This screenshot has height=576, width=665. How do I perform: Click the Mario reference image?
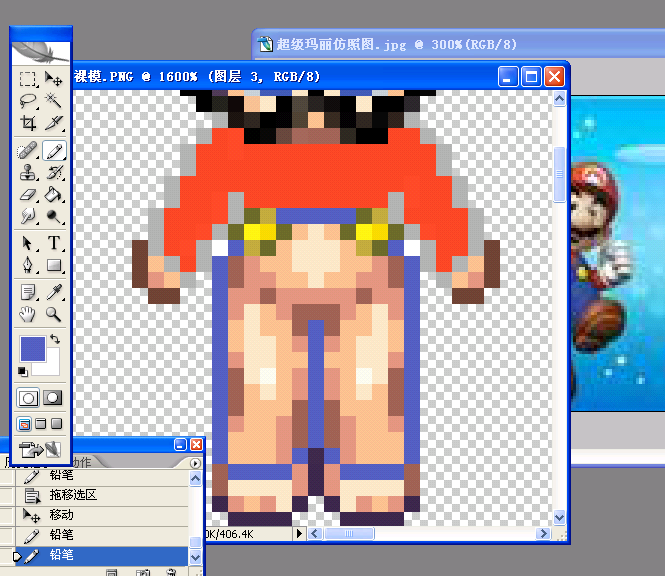pos(618,254)
